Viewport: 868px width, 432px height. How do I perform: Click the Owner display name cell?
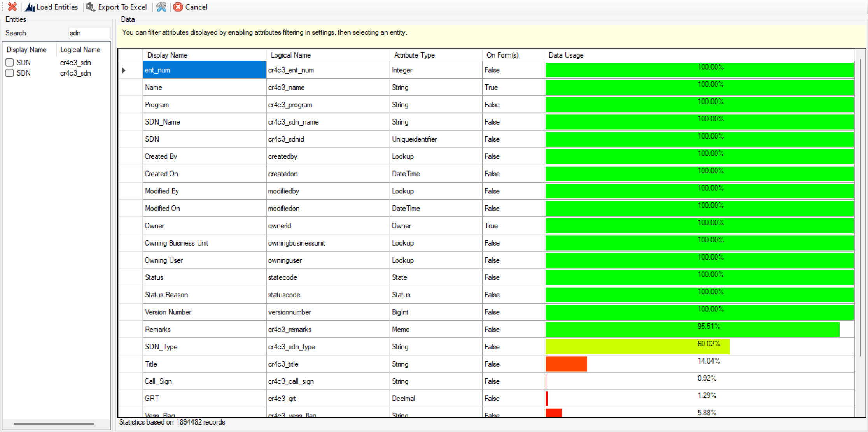154,226
